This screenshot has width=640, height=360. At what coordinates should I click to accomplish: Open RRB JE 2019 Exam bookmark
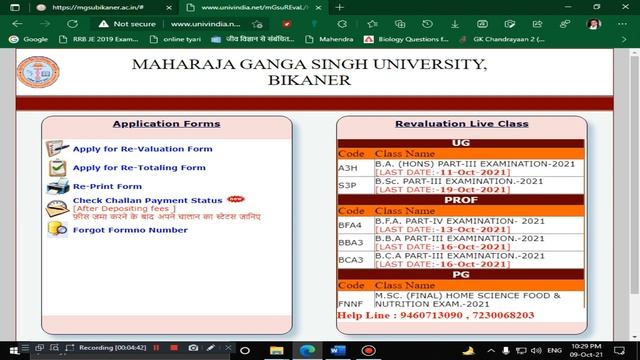[99, 39]
